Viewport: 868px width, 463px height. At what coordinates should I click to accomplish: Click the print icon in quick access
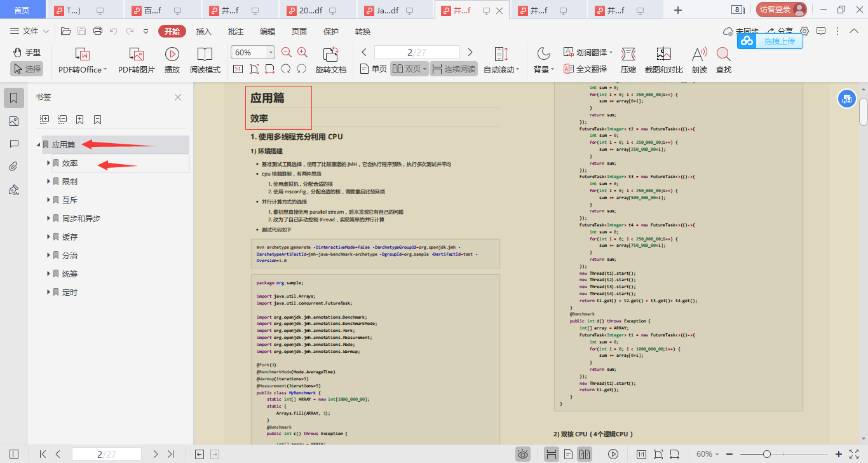[98, 31]
